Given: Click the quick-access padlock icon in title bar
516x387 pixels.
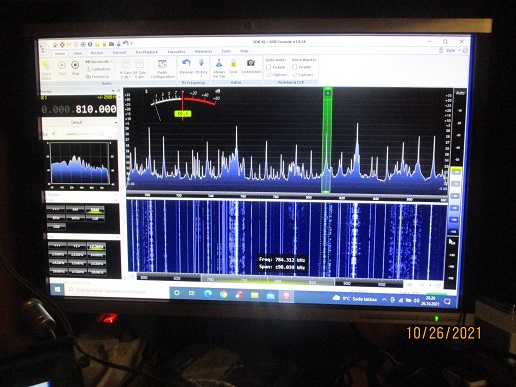Looking at the screenshot, I should coord(105,44).
